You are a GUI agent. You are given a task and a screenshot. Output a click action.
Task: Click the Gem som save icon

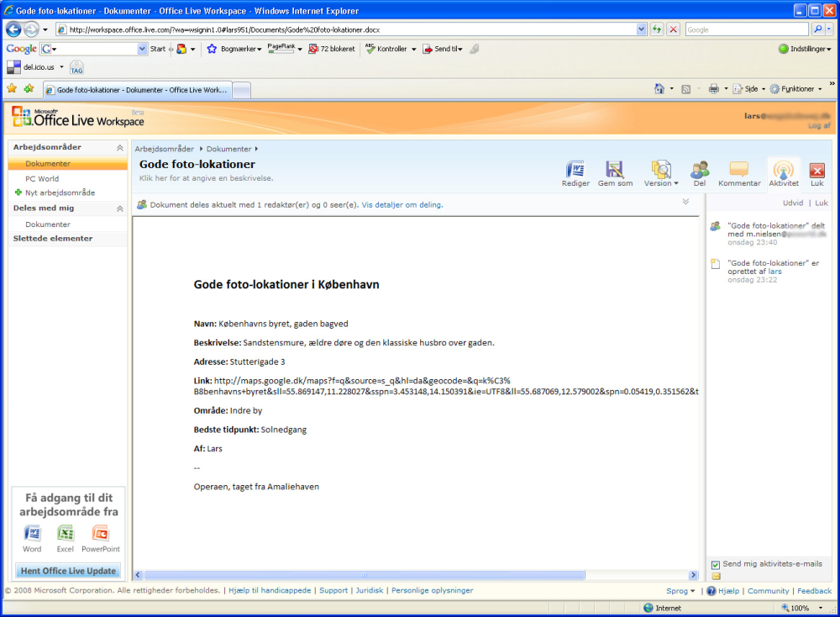[x=615, y=171]
